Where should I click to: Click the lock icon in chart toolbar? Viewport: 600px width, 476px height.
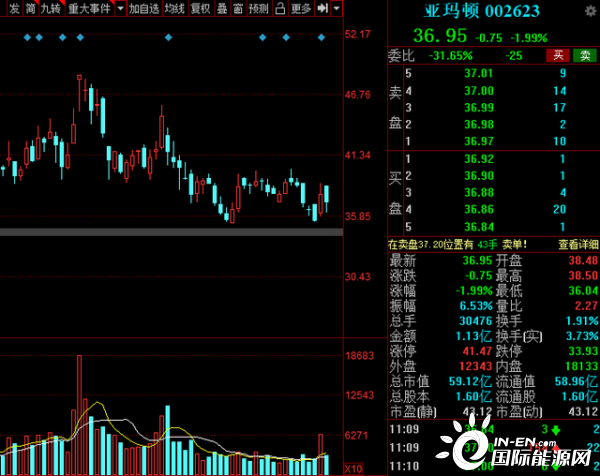[x=281, y=8]
